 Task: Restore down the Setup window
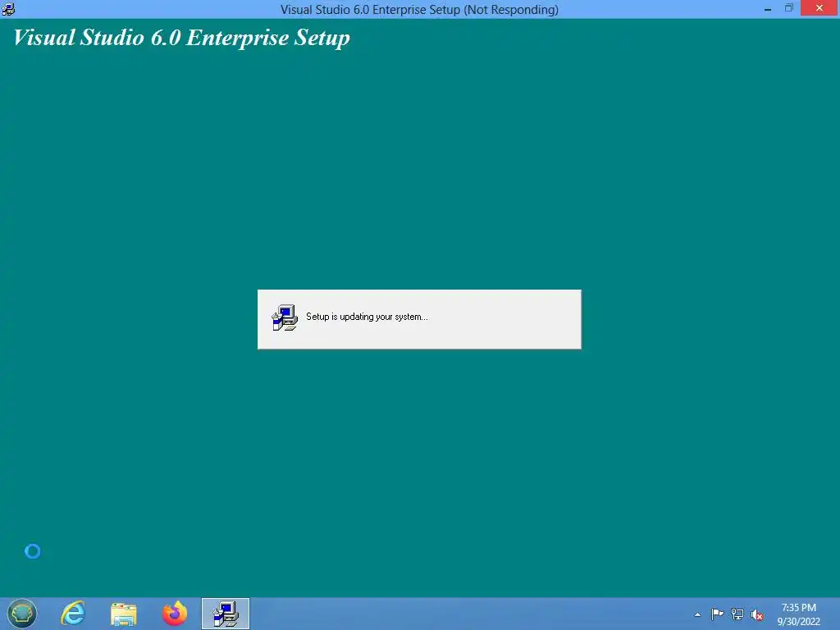pos(788,8)
